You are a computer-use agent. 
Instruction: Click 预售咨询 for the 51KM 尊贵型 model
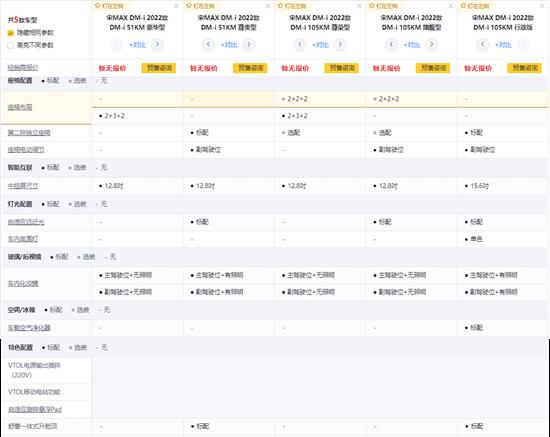(250, 68)
